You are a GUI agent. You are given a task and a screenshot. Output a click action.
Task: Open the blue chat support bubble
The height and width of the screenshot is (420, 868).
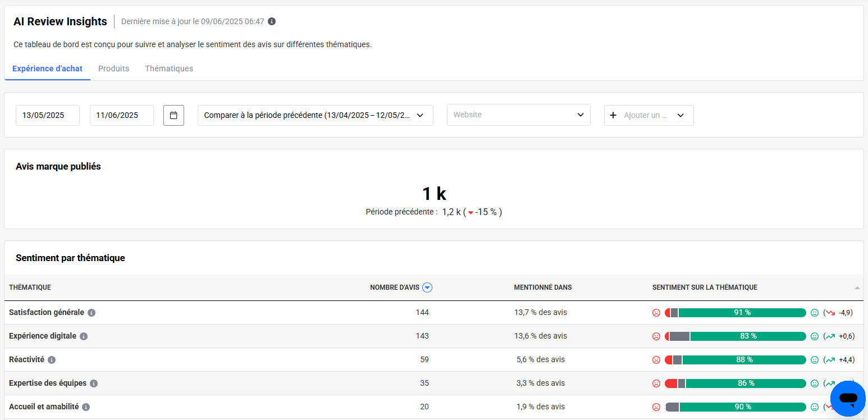[x=848, y=398]
